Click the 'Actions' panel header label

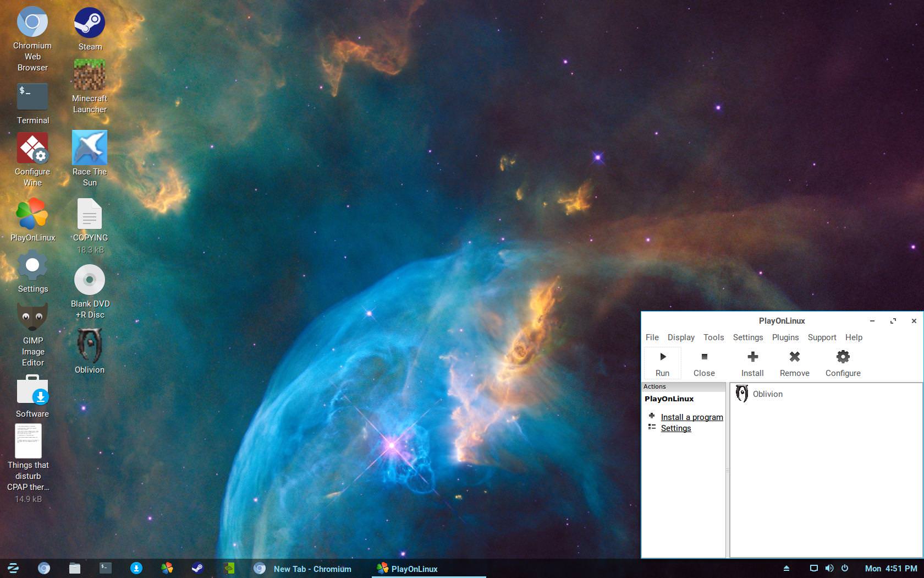pyautogui.click(x=654, y=386)
